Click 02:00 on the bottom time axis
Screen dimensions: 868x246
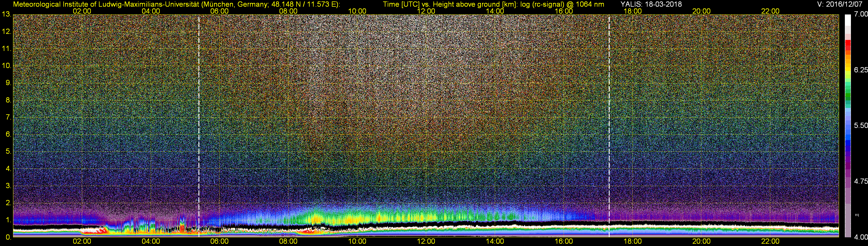[82, 242]
